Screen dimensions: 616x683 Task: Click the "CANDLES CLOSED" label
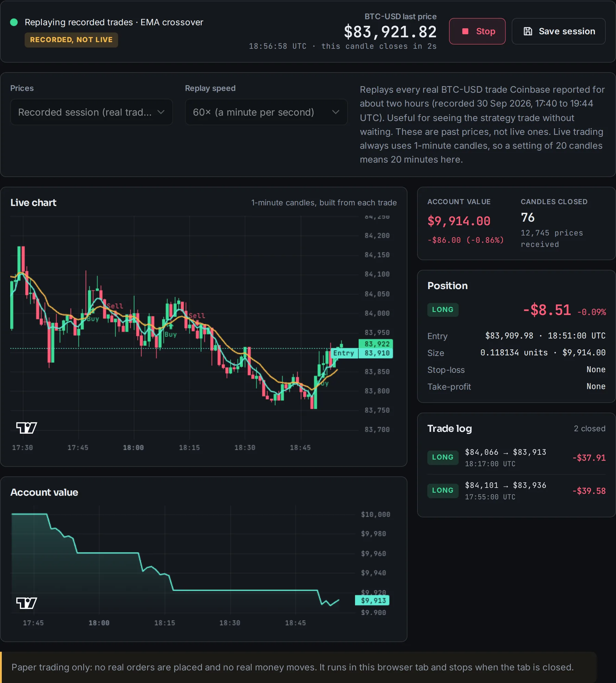(x=554, y=202)
